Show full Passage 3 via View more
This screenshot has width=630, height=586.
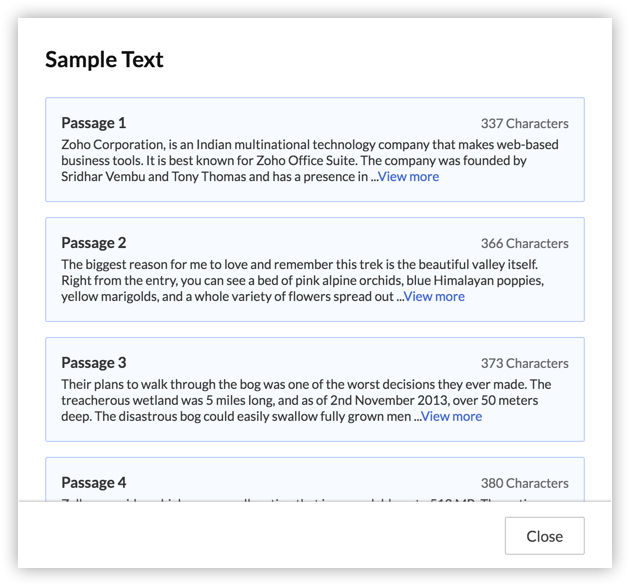(451, 417)
